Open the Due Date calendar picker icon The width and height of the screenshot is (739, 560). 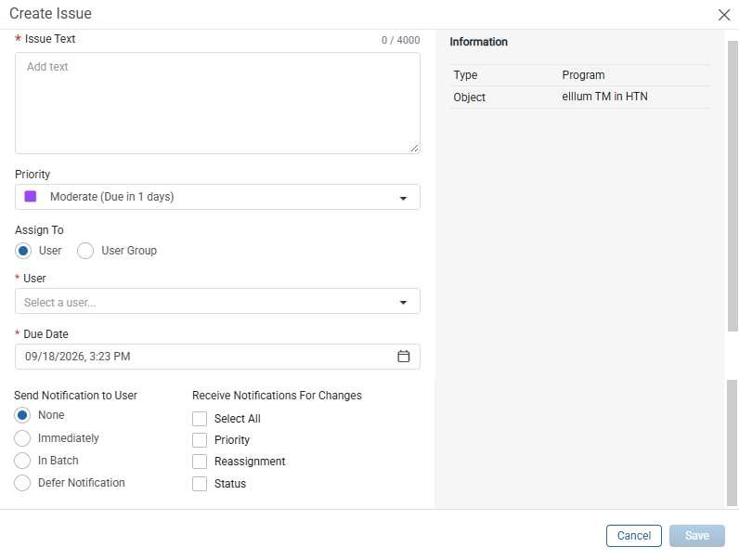tap(404, 357)
